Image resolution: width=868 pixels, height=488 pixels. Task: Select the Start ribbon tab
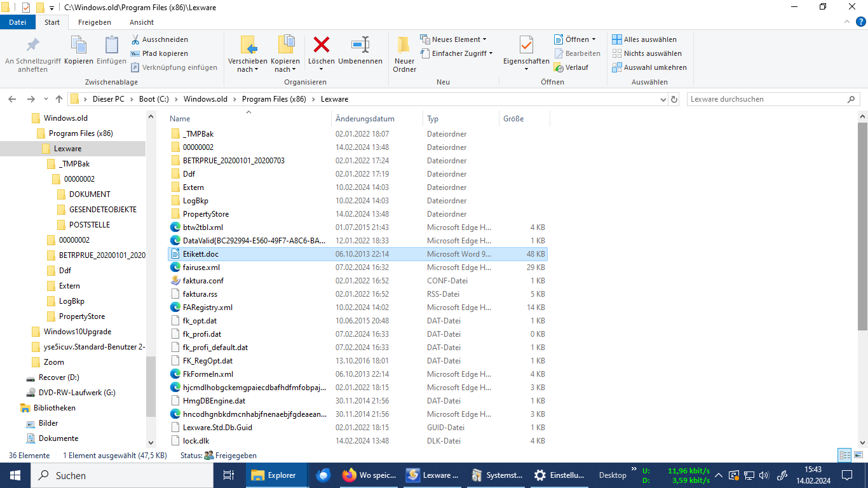(52, 22)
